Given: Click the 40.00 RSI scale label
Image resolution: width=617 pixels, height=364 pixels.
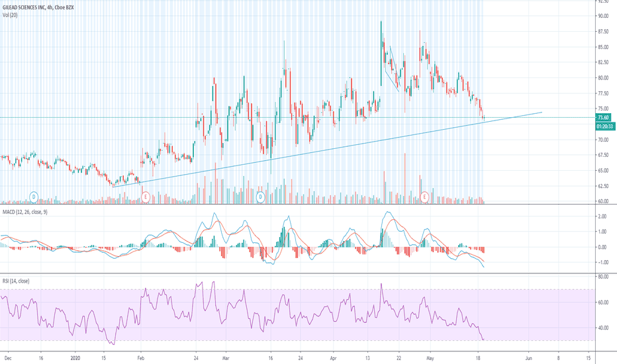Looking at the screenshot, I should [603, 328].
